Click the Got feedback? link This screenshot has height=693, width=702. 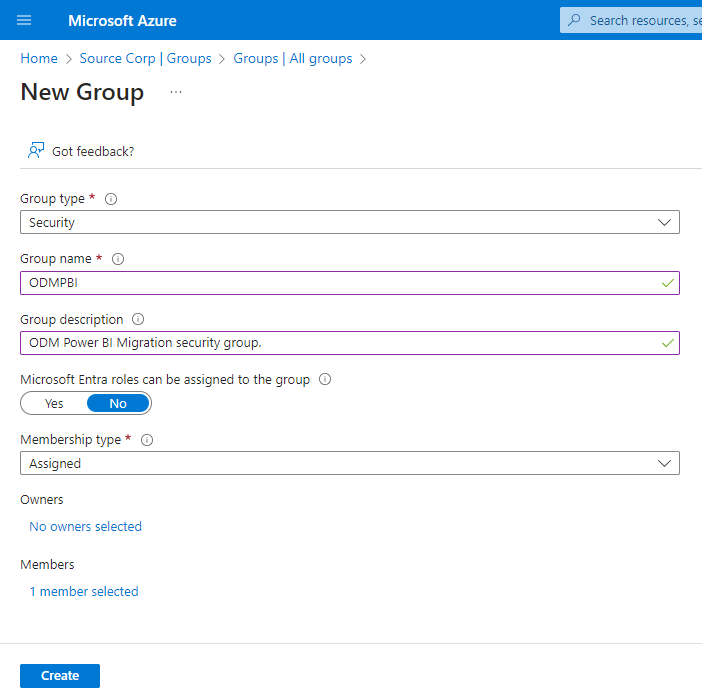[93, 151]
